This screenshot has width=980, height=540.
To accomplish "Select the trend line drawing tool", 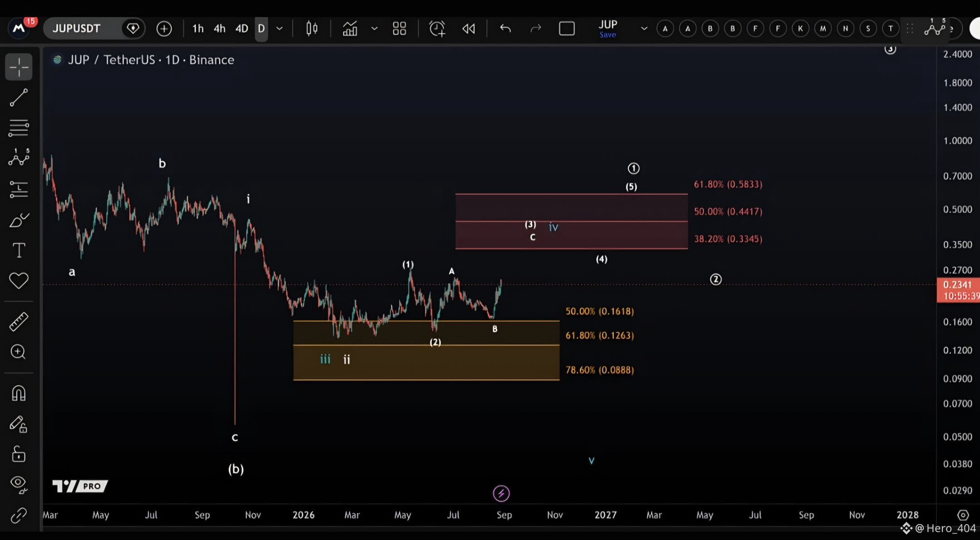I will coord(19,98).
